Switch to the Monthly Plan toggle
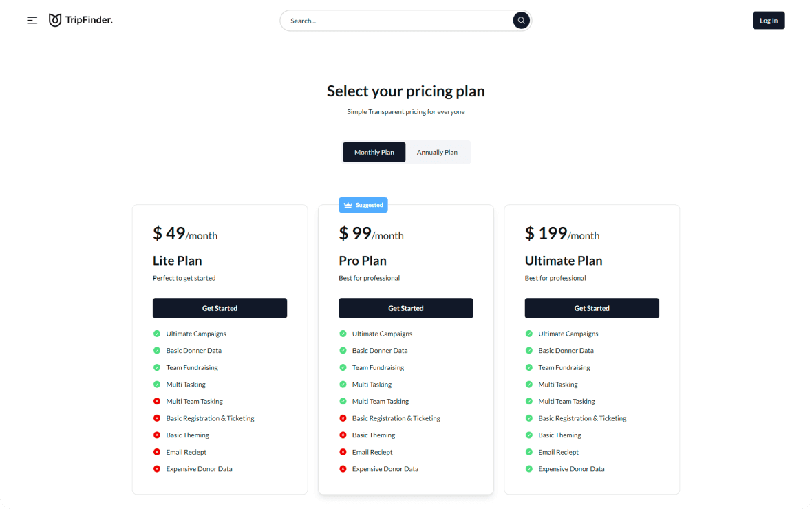Viewport: 812px width, 509px height. 374,152
